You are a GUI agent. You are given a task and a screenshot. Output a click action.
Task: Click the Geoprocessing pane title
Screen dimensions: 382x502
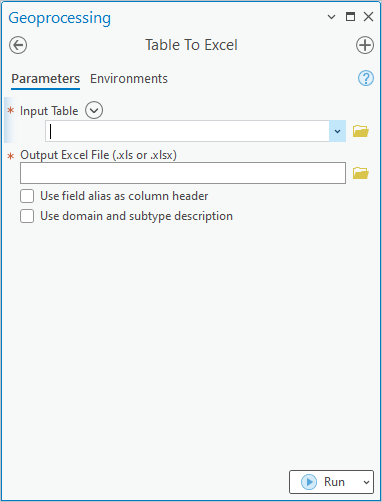(60, 18)
